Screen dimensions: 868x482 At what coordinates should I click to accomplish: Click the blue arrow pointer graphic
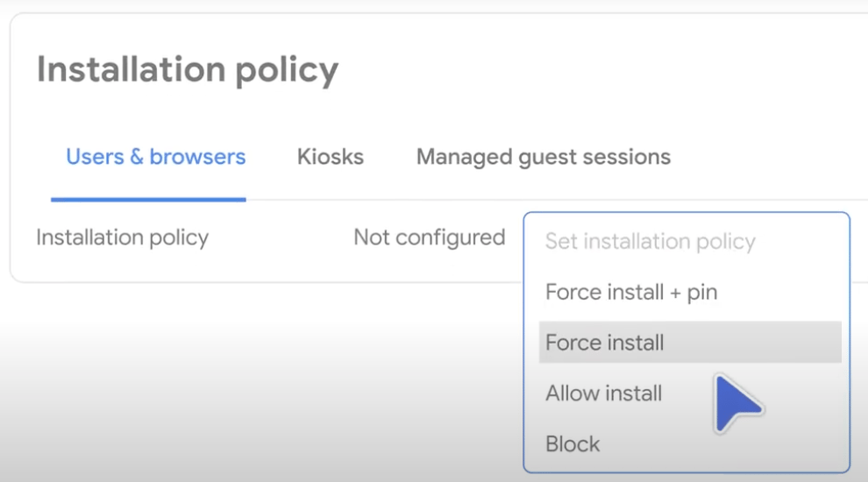pos(736,404)
